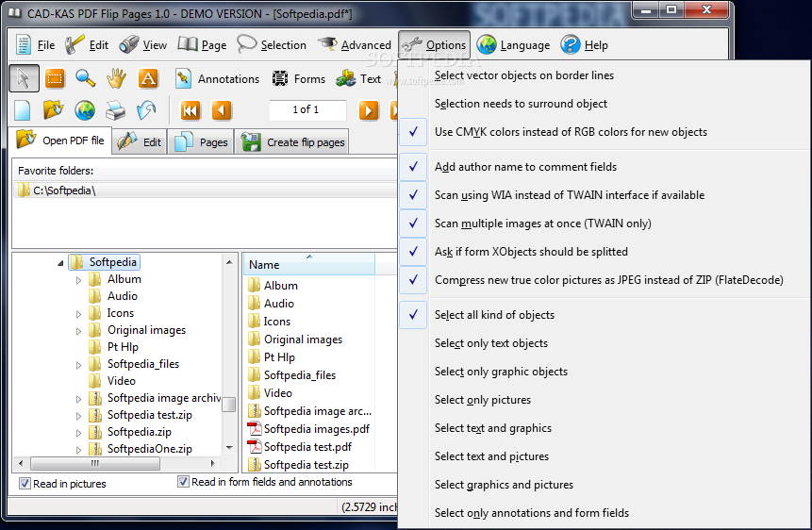Choose the orange 'A' text tool
Viewport: 812px width, 530px height.
148,78
